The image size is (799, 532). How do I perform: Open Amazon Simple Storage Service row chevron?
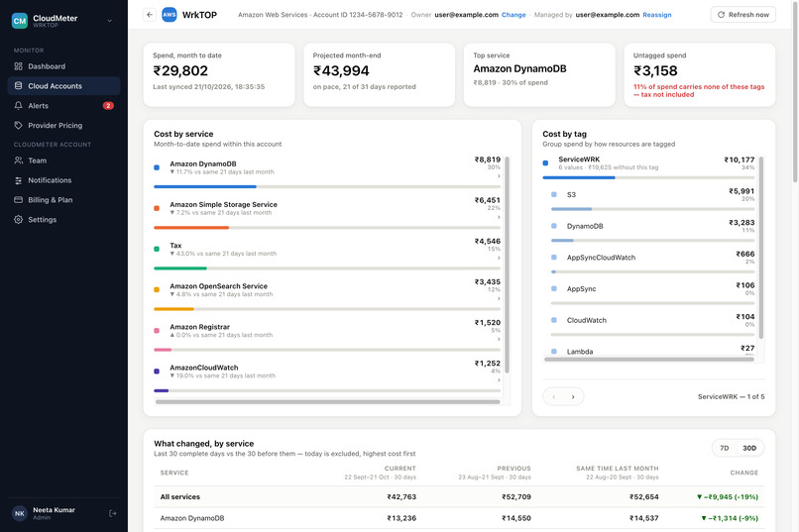point(499,217)
